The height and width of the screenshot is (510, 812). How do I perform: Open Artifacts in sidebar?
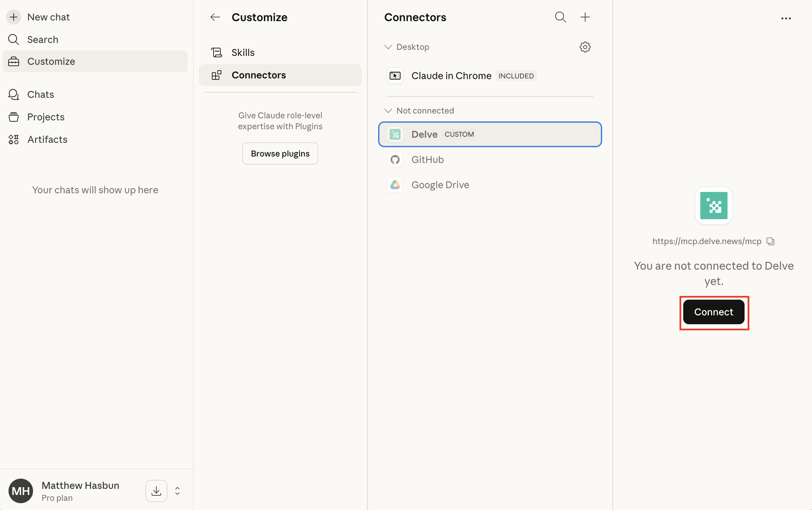point(47,139)
